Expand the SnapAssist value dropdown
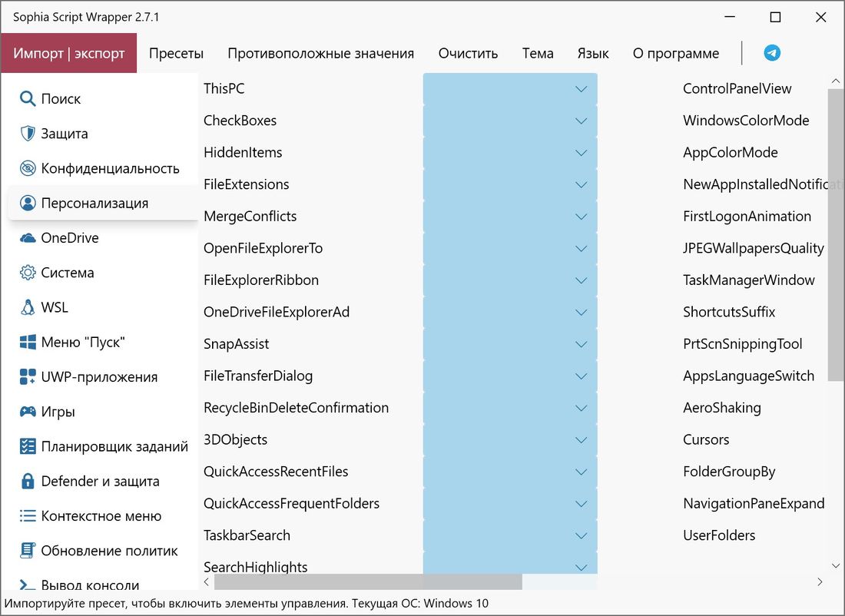This screenshot has height=616, width=845. pos(582,344)
